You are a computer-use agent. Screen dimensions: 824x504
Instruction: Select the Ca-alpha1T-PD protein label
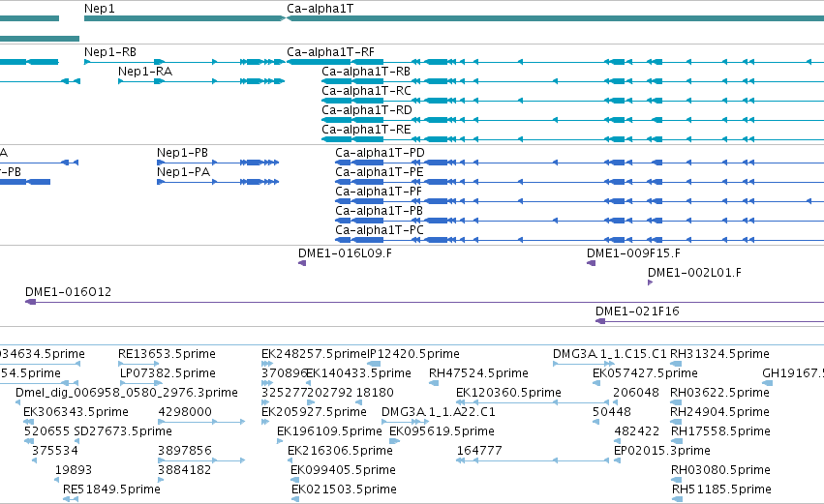(x=380, y=153)
